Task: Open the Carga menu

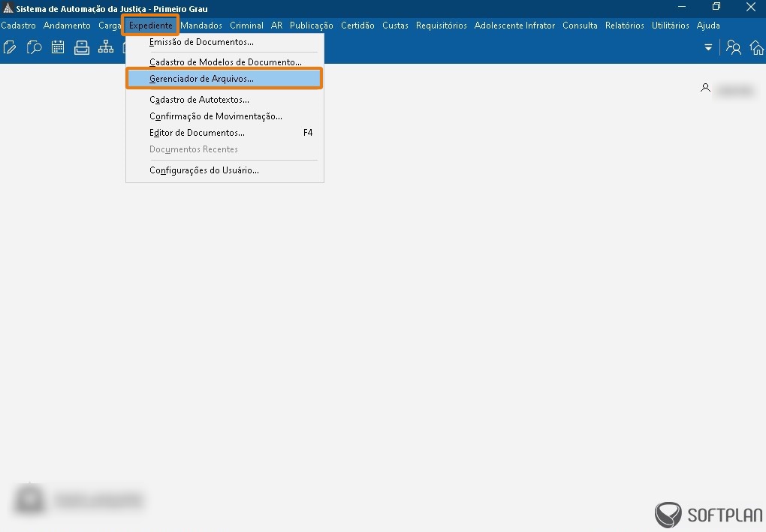Action: (x=110, y=26)
